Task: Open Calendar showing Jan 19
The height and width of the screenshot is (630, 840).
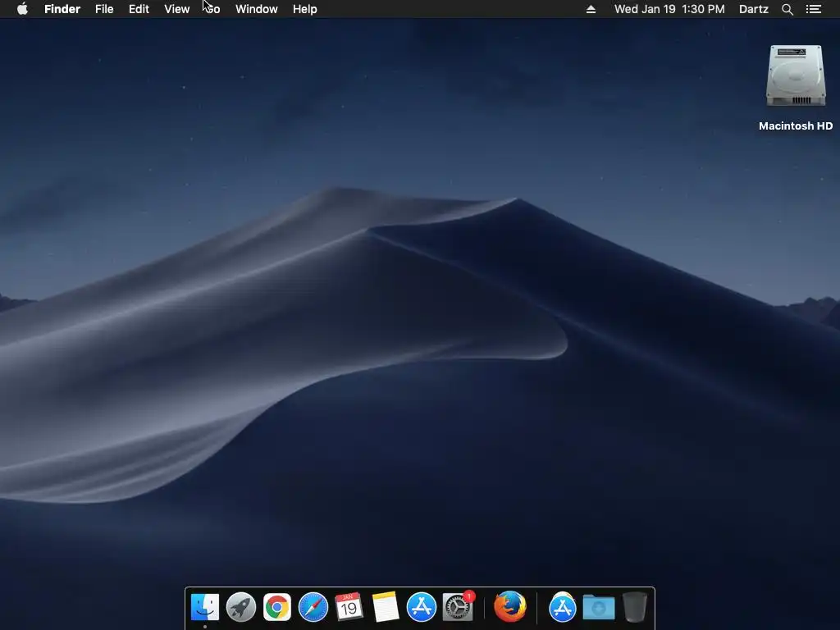Action: [x=349, y=607]
